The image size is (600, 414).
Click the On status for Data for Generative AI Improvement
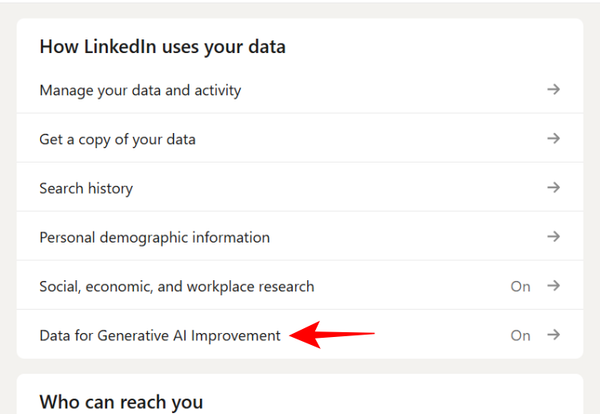[520, 335]
